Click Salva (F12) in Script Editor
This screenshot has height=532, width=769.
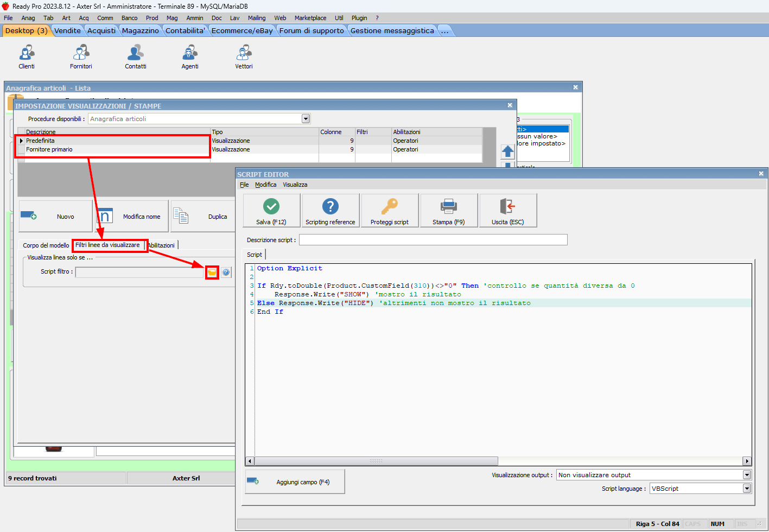pos(271,211)
